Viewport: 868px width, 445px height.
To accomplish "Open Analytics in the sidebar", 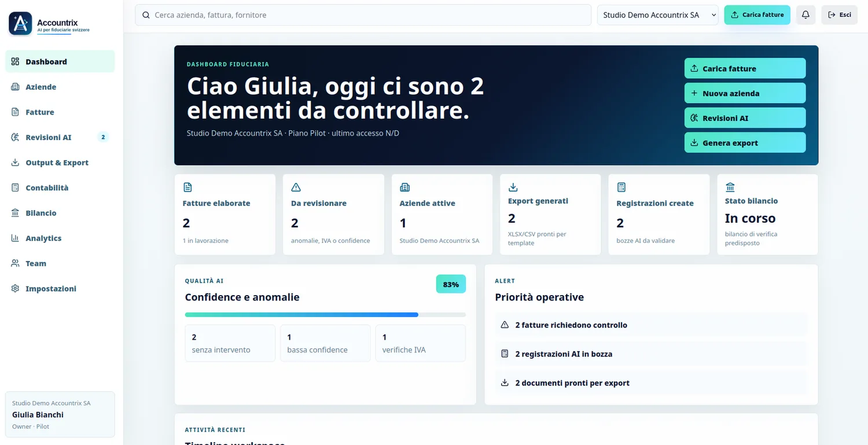I will (60, 238).
